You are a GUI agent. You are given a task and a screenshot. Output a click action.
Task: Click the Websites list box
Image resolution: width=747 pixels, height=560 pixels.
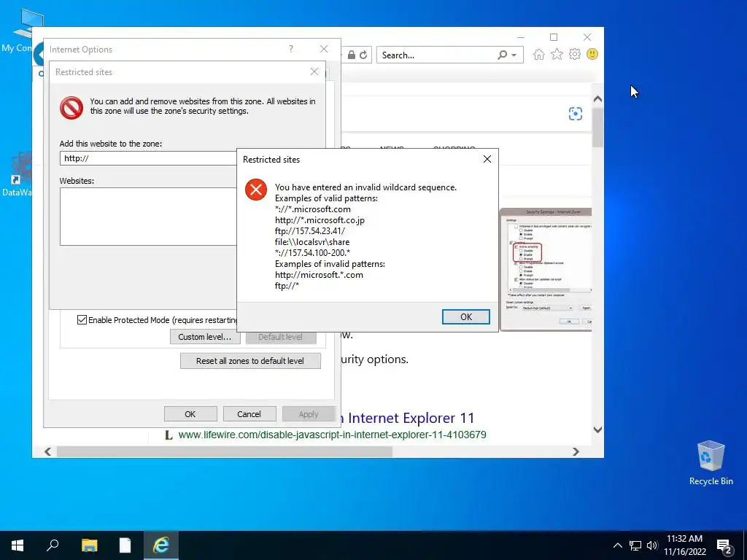click(x=148, y=216)
